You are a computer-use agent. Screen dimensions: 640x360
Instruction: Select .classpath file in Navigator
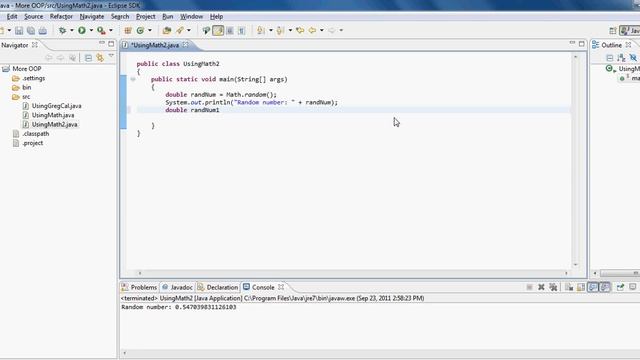[x=36, y=133]
